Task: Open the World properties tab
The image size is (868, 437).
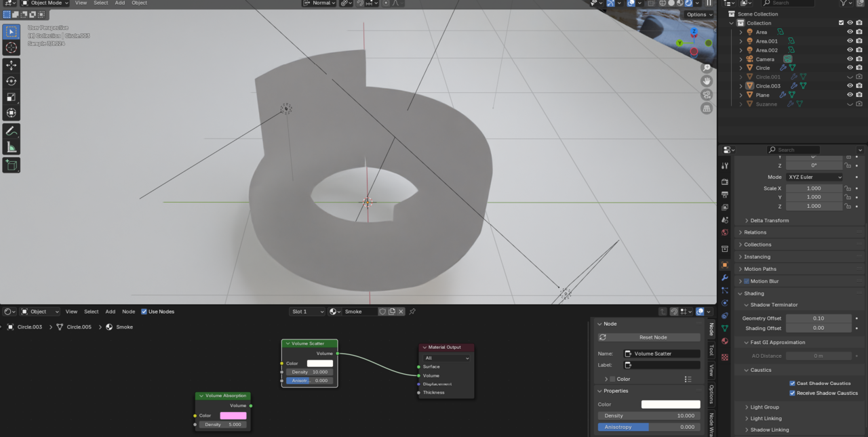Action: point(725,232)
